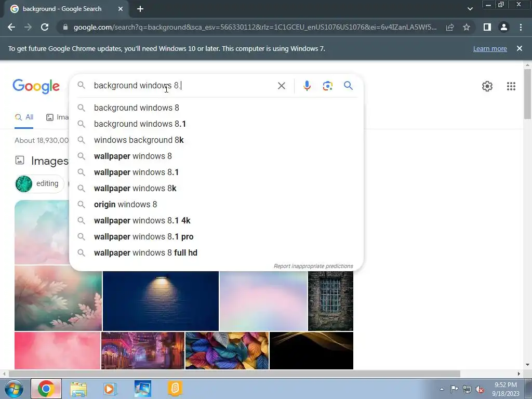Screen dimensions: 532x399
Task: Open the Chrome profile menu
Action: pyautogui.click(x=504, y=27)
